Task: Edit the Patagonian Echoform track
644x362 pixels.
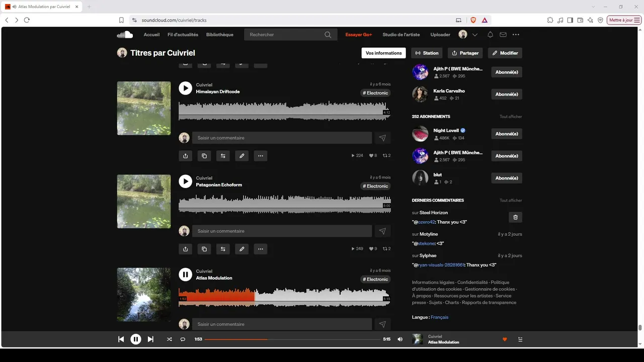Action: 242,249
